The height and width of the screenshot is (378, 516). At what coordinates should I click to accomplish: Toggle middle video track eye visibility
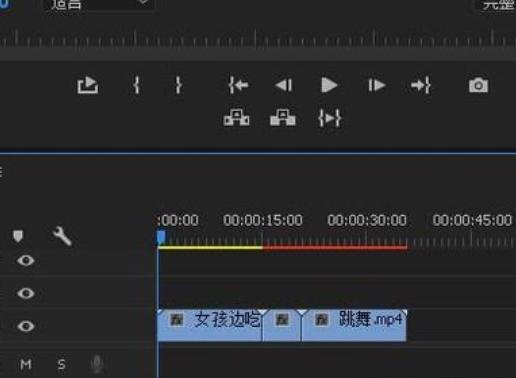pos(26,293)
